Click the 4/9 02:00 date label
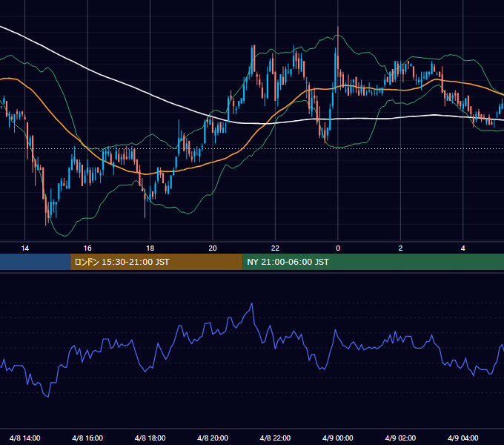 coord(400,438)
